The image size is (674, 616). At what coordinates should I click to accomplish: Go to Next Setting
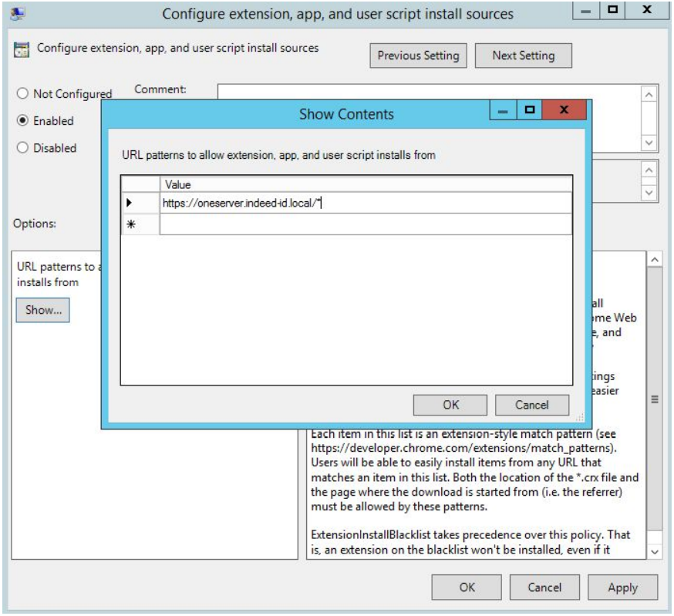point(523,56)
